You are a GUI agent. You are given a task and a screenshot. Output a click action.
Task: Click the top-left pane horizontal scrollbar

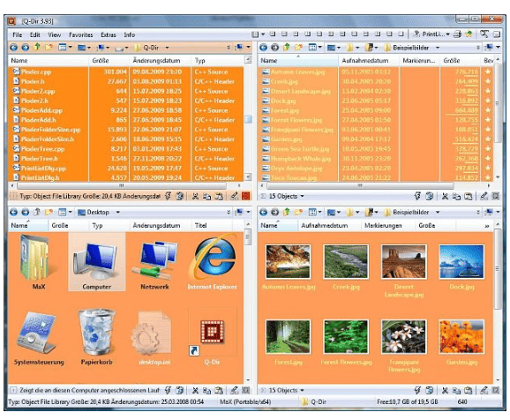122,185
